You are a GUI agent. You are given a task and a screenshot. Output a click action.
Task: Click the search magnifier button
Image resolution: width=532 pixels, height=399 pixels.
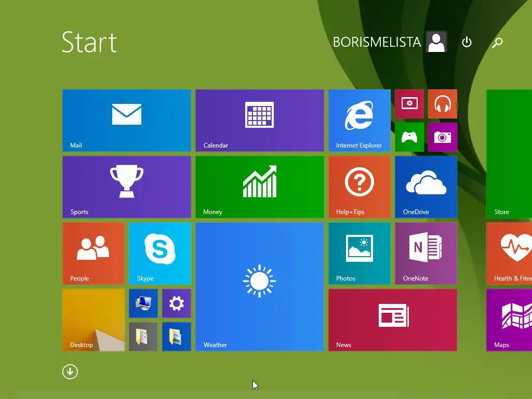pyautogui.click(x=497, y=42)
